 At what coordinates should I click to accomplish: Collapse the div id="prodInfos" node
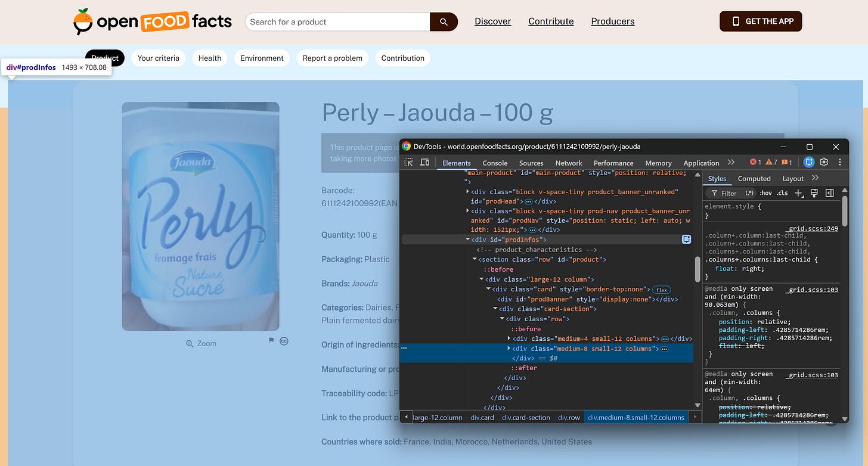point(467,240)
